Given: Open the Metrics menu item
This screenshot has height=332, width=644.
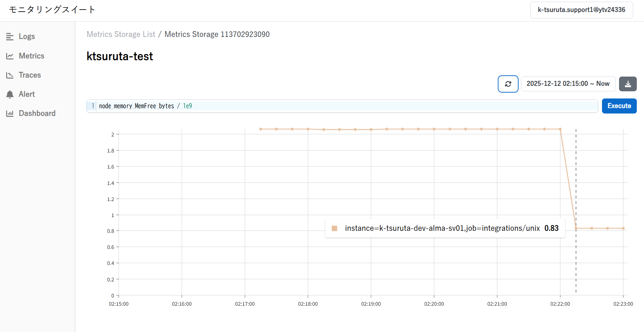Looking at the screenshot, I should tap(31, 56).
